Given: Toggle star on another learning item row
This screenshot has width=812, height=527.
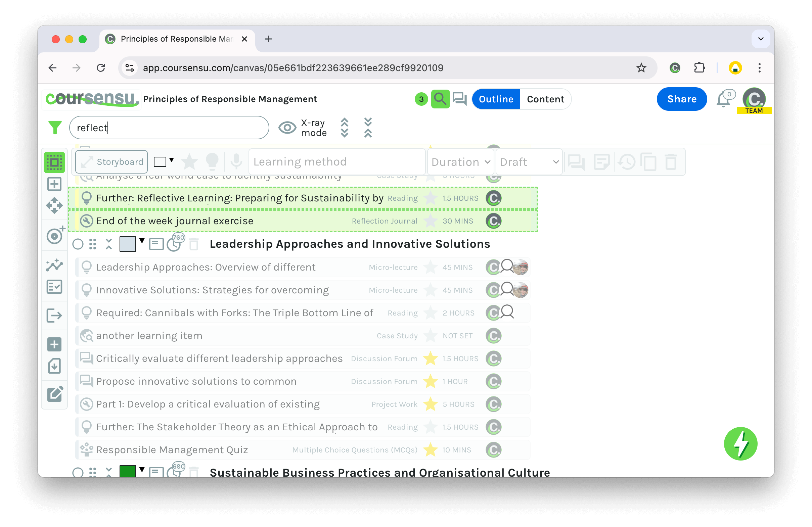Looking at the screenshot, I should click(x=430, y=335).
